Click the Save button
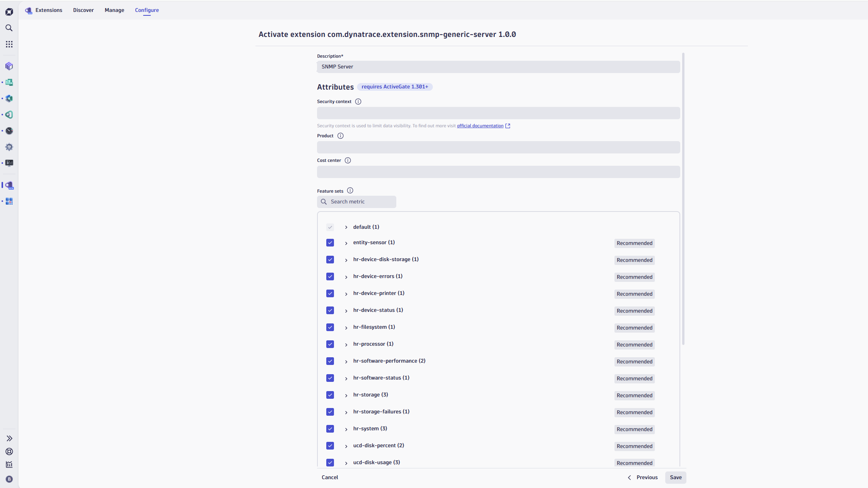 [x=676, y=477]
